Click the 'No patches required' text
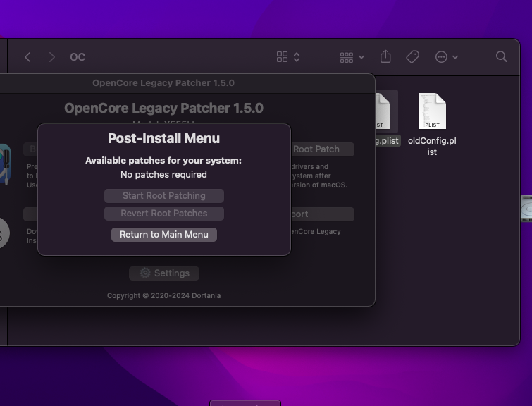Image resolution: width=532 pixels, height=406 pixels. pyautogui.click(x=163, y=175)
